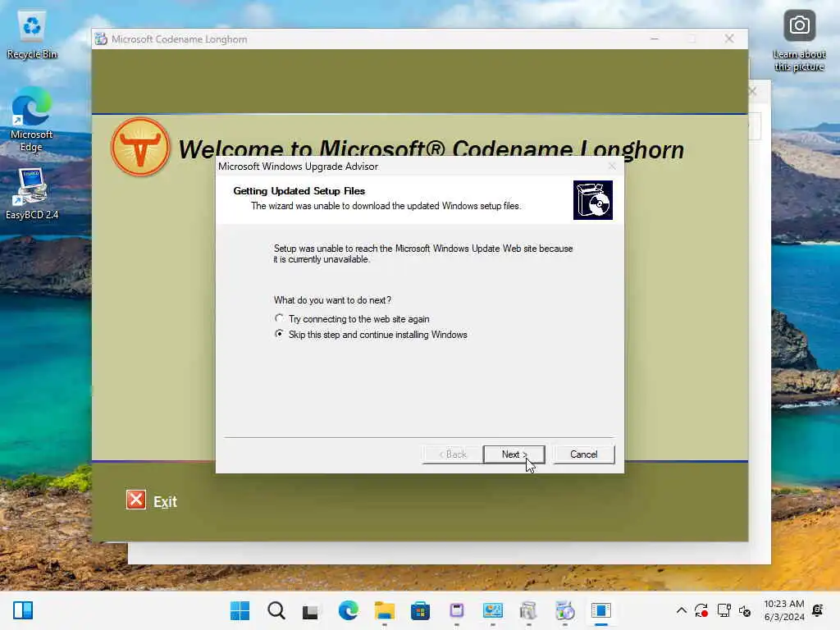This screenshot has height=630, width=840.
Task: Open Task View on the taskbar
Action: (311, 610)
